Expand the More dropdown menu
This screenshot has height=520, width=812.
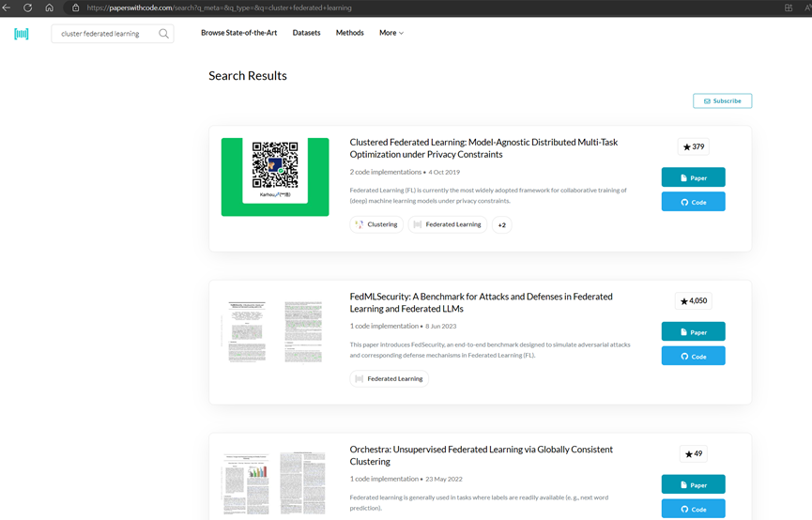coord(391,33)
